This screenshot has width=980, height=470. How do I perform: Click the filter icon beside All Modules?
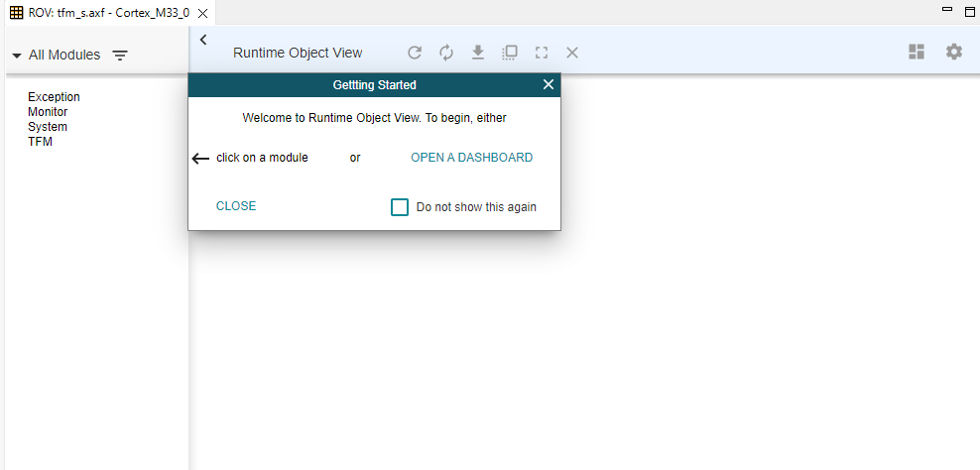click(120, 56)
